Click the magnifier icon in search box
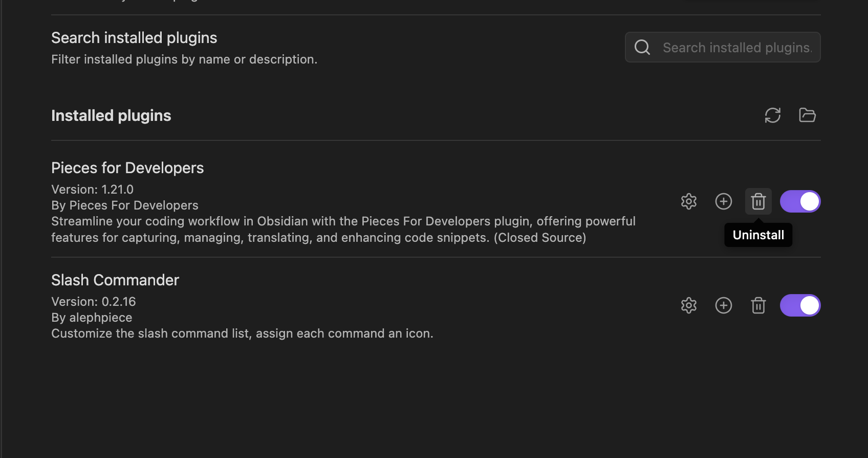This screenshot has height=458, width=868. [x=642, y=47]
